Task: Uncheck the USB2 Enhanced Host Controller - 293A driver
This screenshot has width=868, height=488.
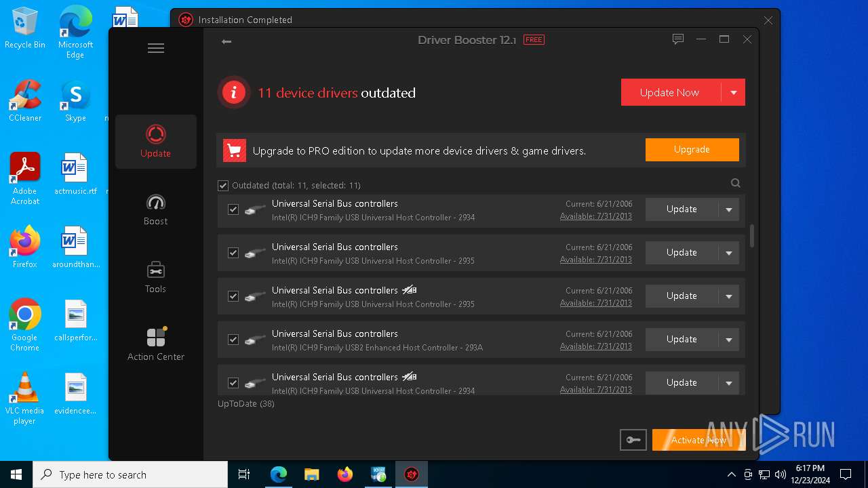Action: pos(233,340)
